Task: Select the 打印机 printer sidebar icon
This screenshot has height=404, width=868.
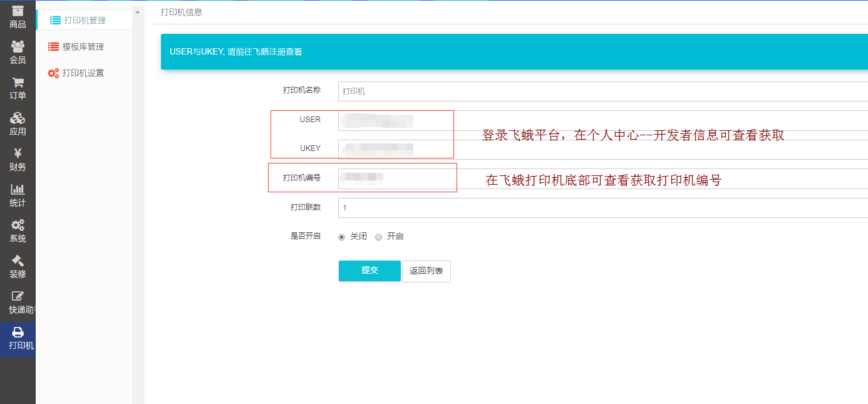Action: tap(18, 332)
